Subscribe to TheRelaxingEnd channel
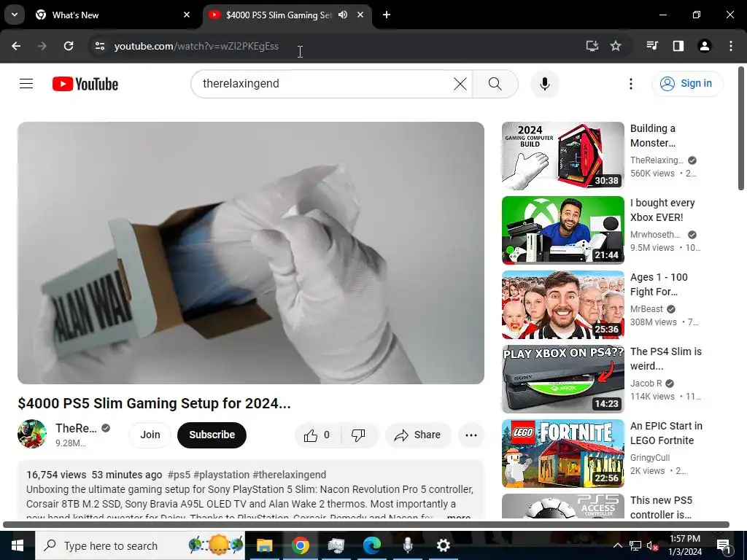The width and height of the screenshot is (747, 560). [212, 435]
